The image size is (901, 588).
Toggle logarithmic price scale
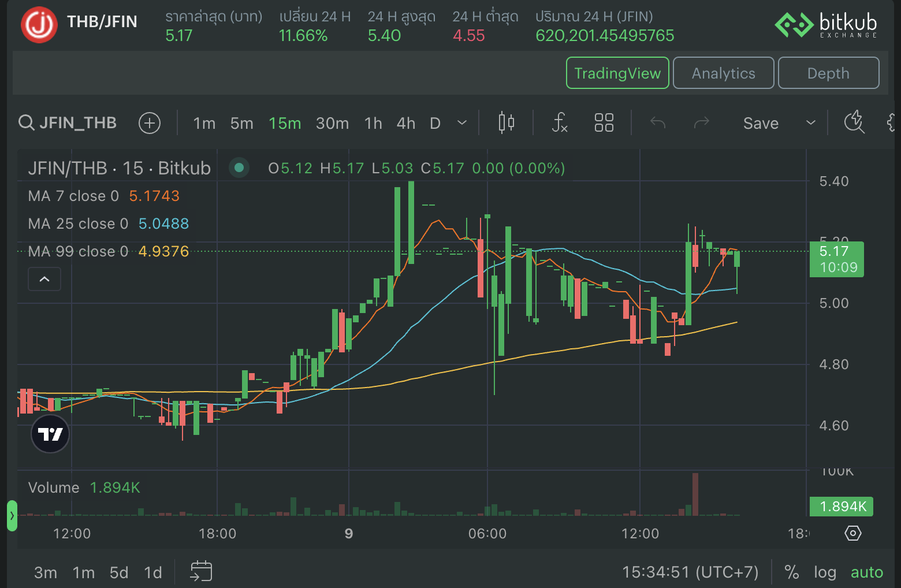pyautogui.click(x=825, y=572)
